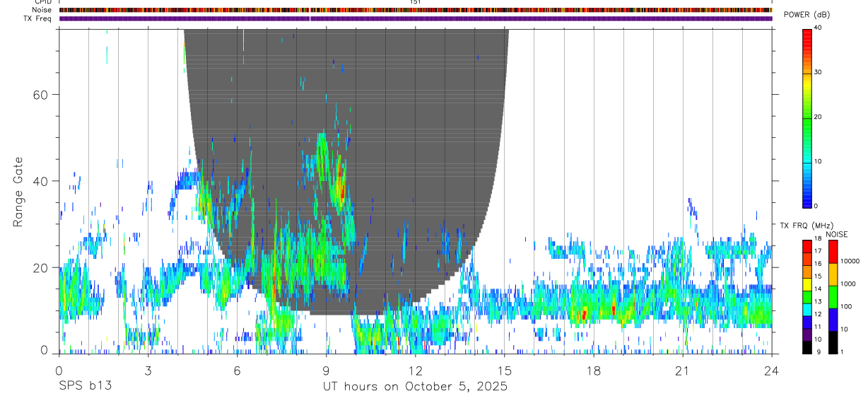Pick the yellow swatch in the NOISE legend
The image size is (868, 401).
coord(833,274)
